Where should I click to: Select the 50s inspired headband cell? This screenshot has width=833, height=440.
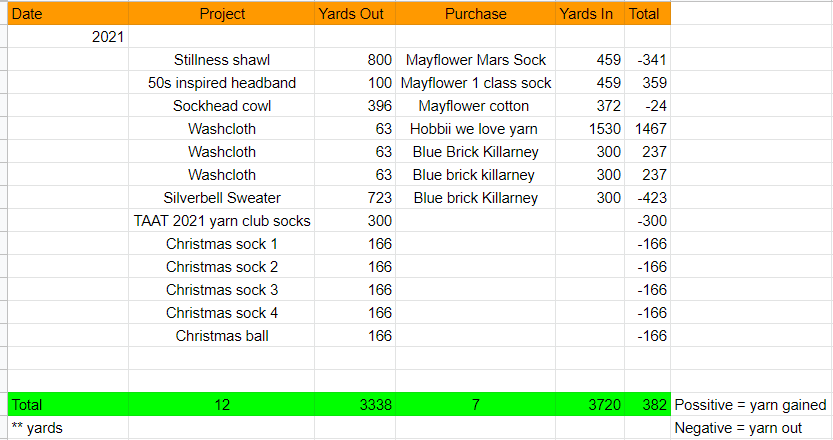tap(221, 83)
